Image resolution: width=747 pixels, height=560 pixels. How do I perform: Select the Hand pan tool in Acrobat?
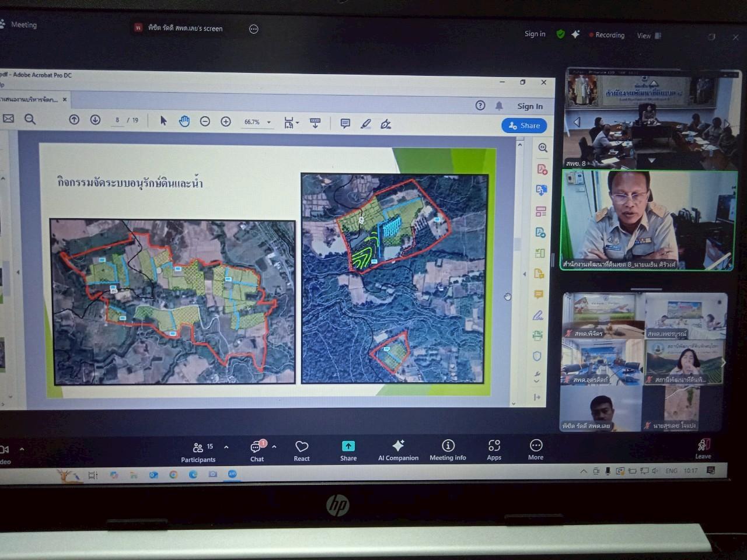tap(184, 121)
